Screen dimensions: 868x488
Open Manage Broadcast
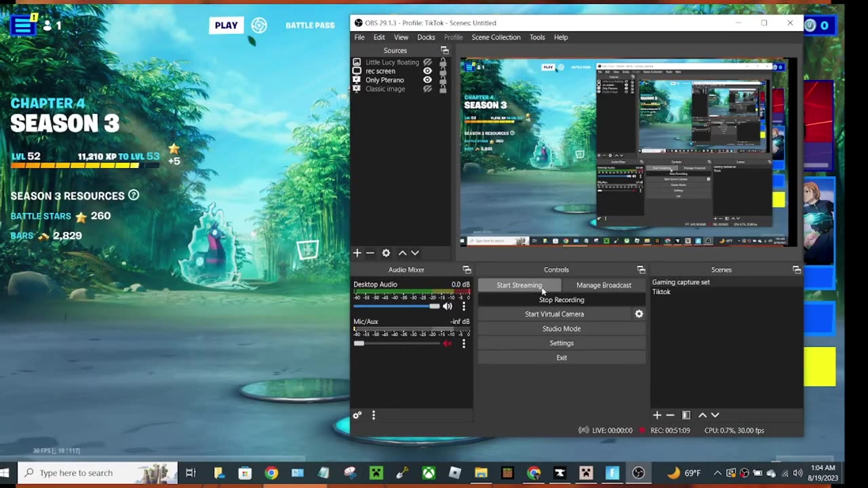tap(604, 285)
